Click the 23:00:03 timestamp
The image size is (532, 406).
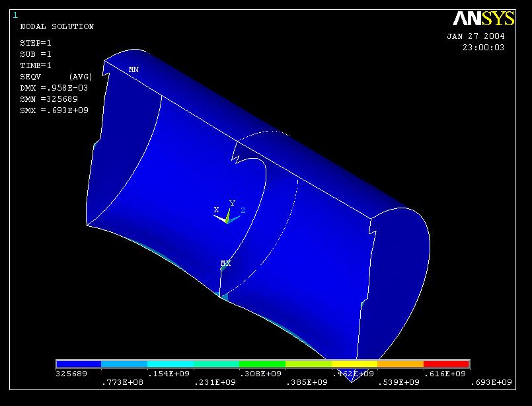pos(484,48)
